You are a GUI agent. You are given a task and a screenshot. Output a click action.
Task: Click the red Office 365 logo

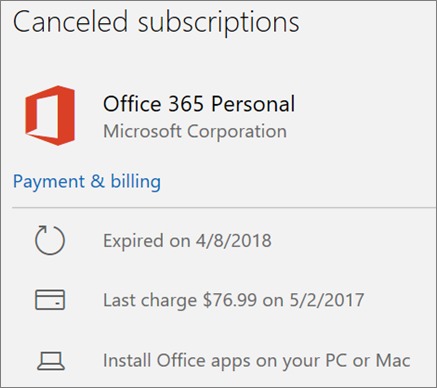[50, 115]
